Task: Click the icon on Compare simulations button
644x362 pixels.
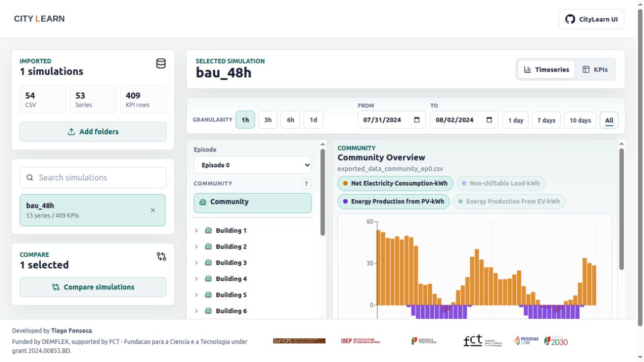Action: 56,287
